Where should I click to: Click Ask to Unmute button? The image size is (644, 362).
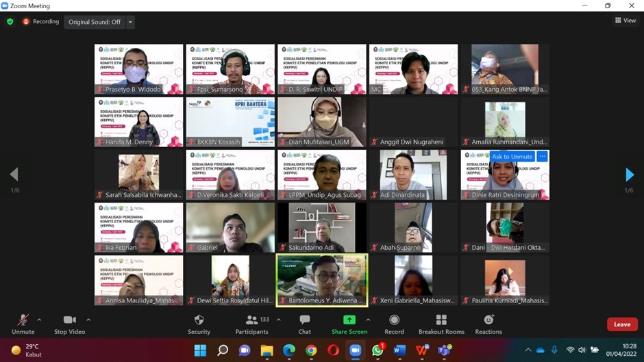[x=512, y=157]
